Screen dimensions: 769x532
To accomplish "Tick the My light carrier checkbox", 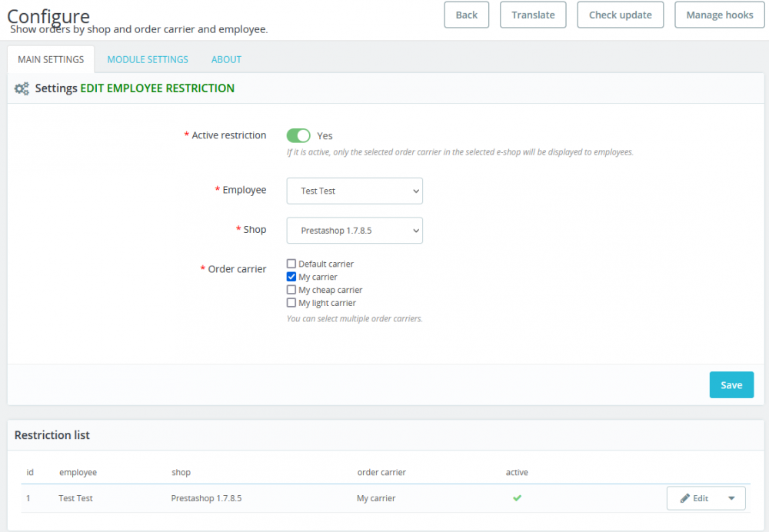I will point(291,303).
